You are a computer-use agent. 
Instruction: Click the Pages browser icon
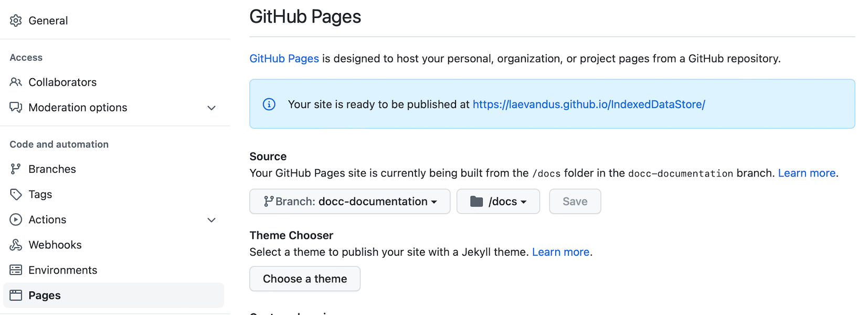pyautogui.click(x=16, y=295)
